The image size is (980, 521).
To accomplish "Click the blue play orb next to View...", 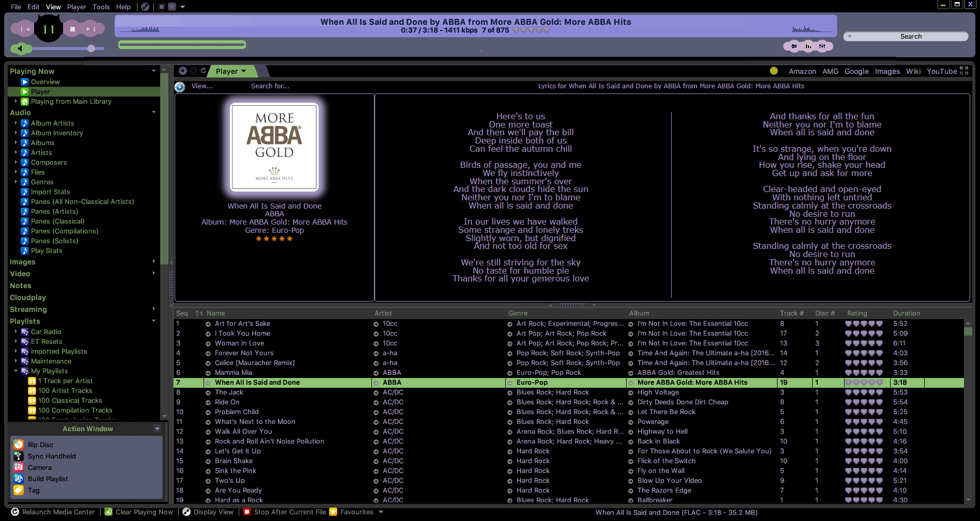I will coord(180,87).
